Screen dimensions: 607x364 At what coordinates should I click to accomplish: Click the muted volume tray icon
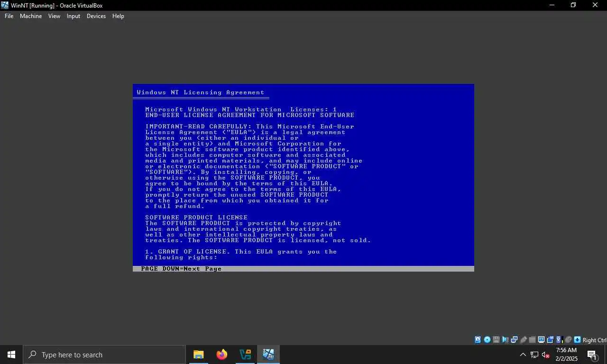546,355
